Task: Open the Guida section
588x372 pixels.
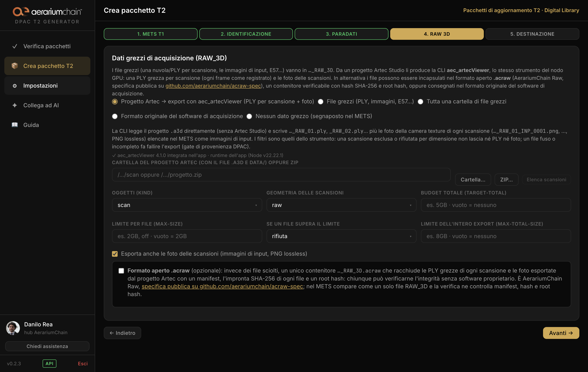Action: tap(47, 125)
